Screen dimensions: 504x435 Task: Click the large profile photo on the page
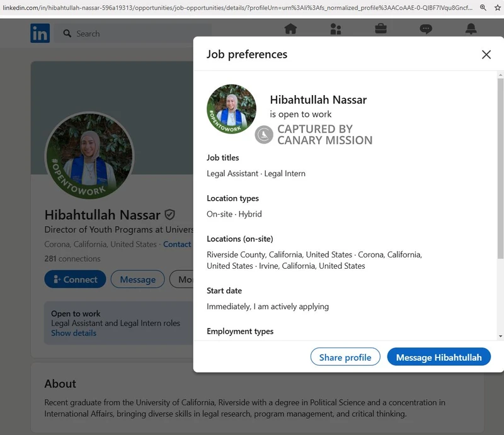89,155
